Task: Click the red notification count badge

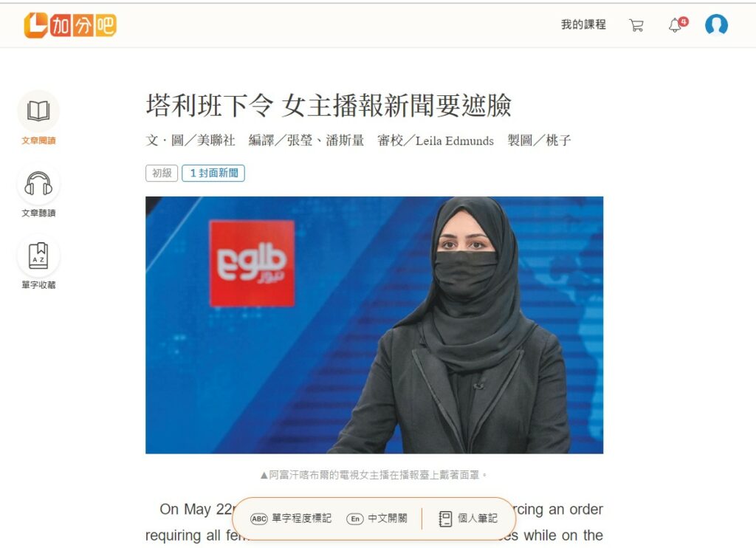Action: [683, 21]
